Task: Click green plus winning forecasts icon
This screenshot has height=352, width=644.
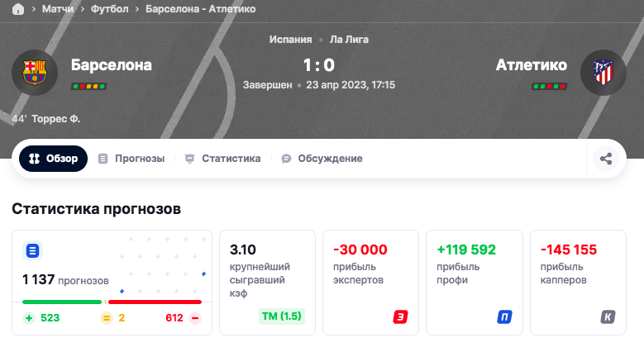Action: pyautogui.click(x=29, y=318)
